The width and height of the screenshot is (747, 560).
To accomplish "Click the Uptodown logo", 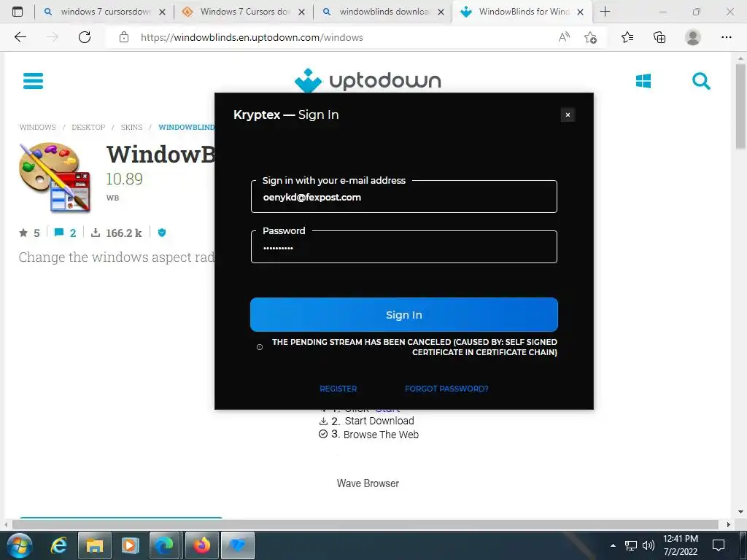I will pyautogui.click(x=368, y=80).
